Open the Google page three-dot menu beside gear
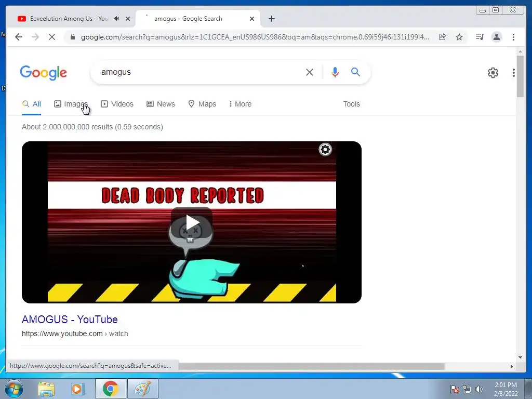The width and height of the screenshot is (532, 399). coord(514,73)
